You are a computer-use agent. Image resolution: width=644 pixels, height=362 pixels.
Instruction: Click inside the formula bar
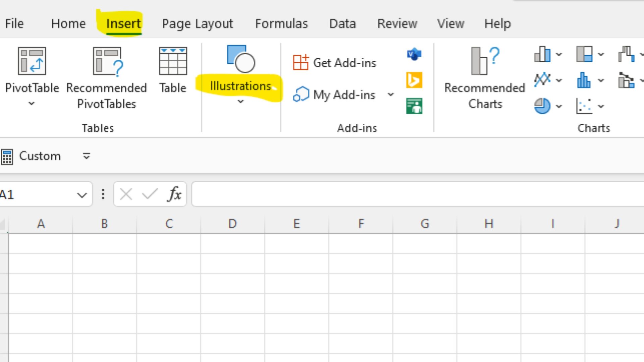tap(402, 194)
